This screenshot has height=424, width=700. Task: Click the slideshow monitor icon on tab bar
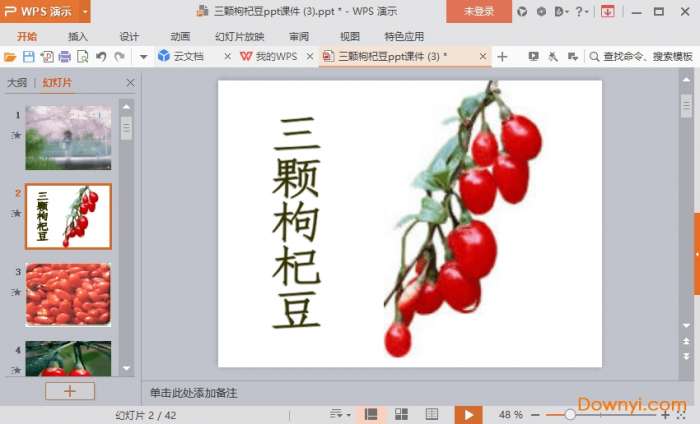point(533,57)
